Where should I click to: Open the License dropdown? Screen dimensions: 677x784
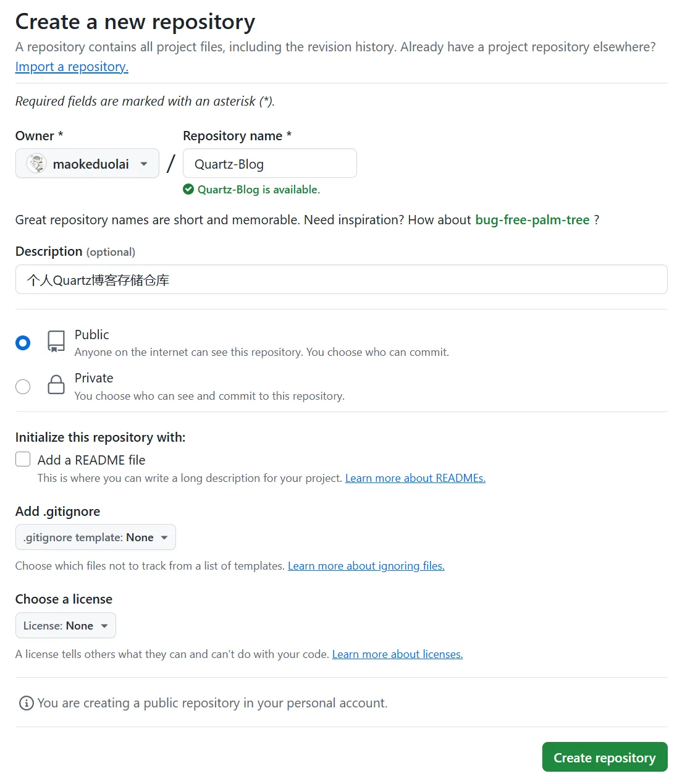tap(65, 625)
